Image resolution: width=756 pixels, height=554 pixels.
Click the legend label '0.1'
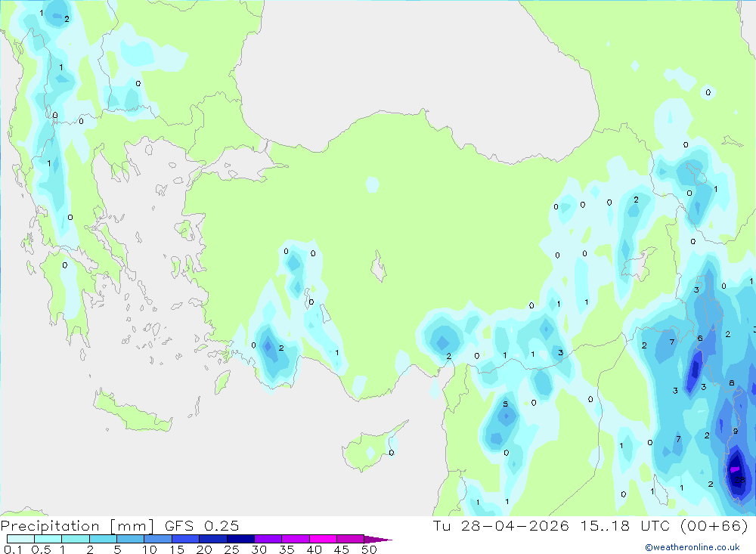(13, 549)
